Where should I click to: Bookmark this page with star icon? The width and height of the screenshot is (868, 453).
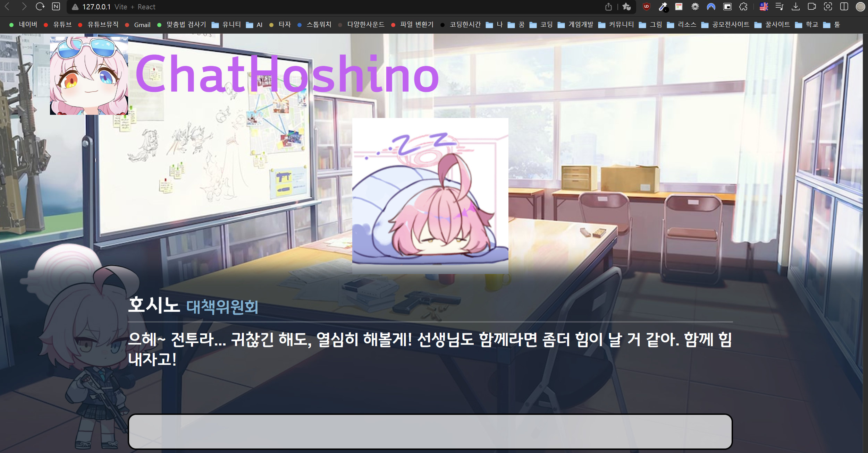626,7
